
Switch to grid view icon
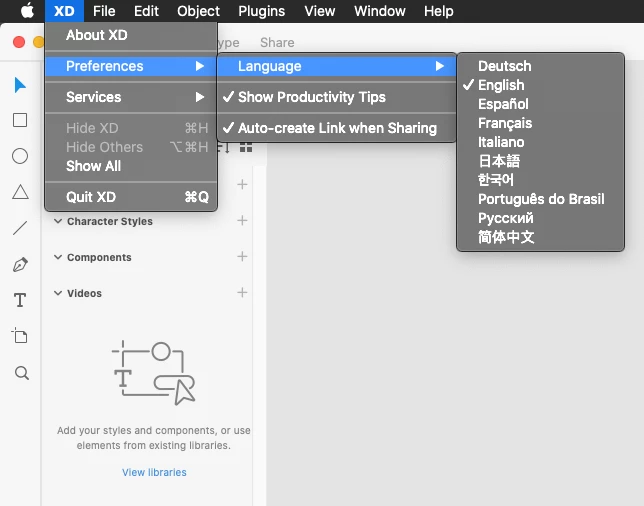[246, 147]
